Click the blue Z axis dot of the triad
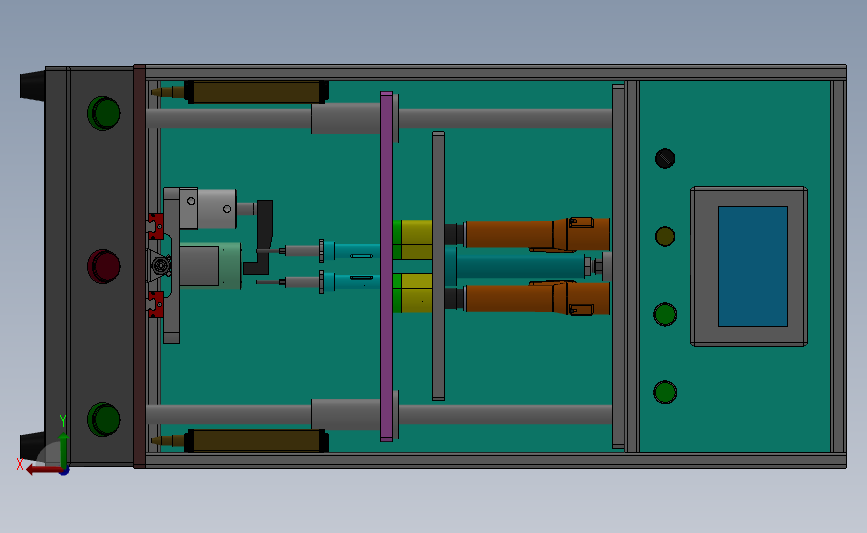 [65, 471]
